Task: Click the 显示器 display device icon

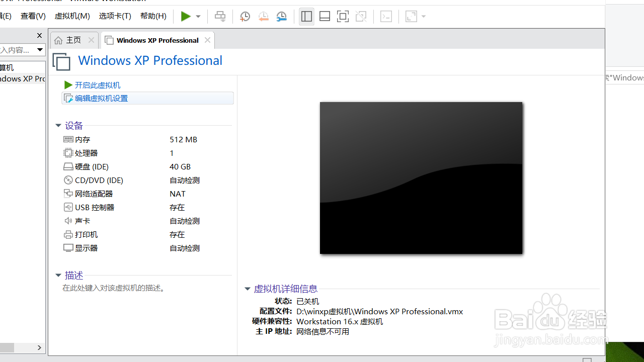Action: tap(68, 248)
